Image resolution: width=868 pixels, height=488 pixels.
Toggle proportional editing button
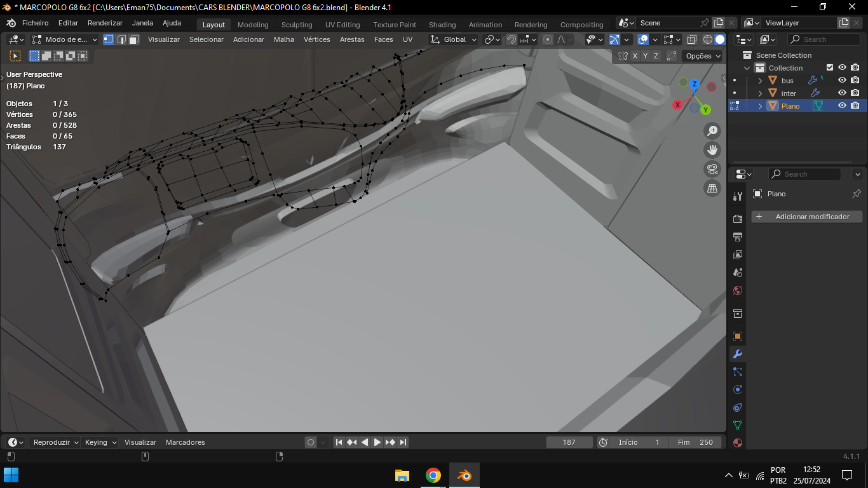548,39
